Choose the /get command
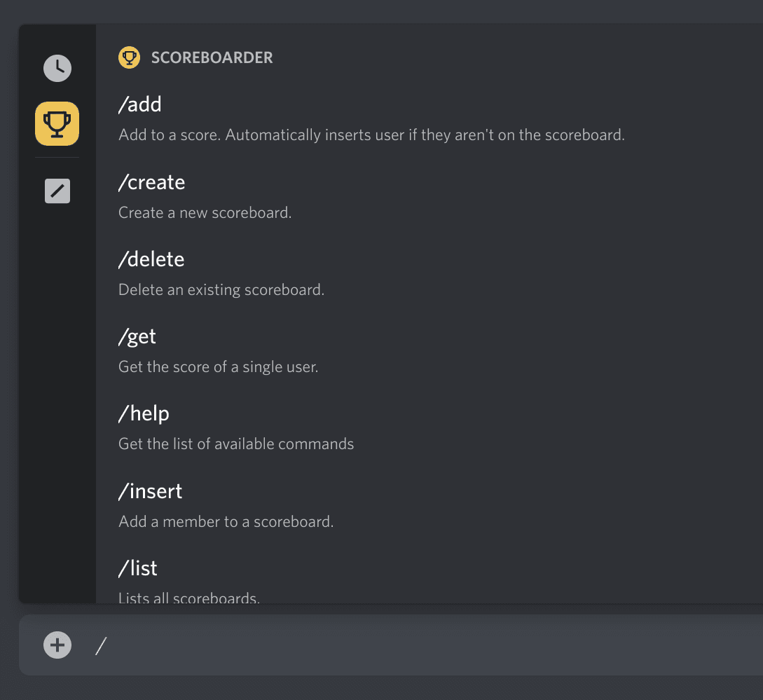Viewport: 763px width, 700px height. tap(137, 336)
